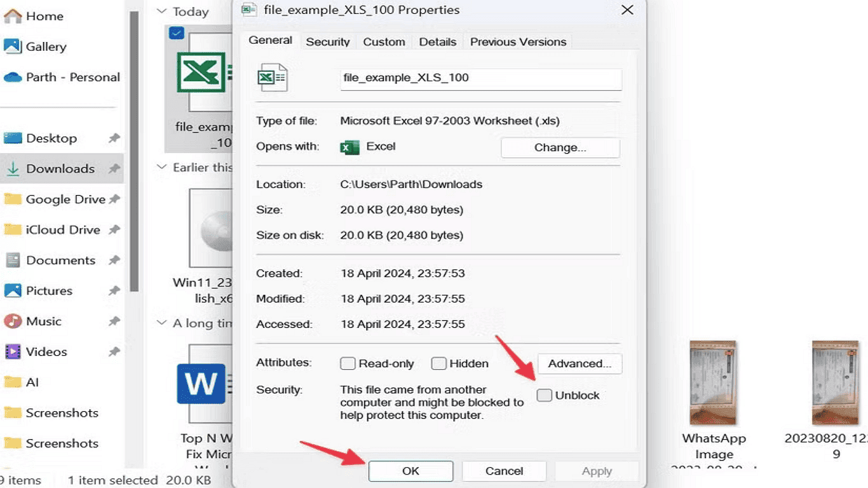
Task: Collapse the Earlier this group chevron
Action: click(x=161, y=167)
